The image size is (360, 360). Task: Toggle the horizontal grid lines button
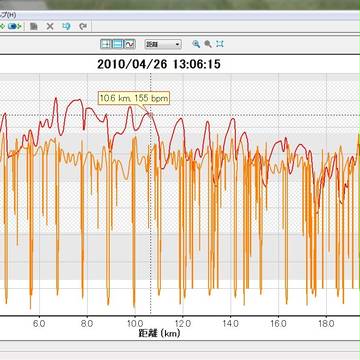(x=118, y=44)
